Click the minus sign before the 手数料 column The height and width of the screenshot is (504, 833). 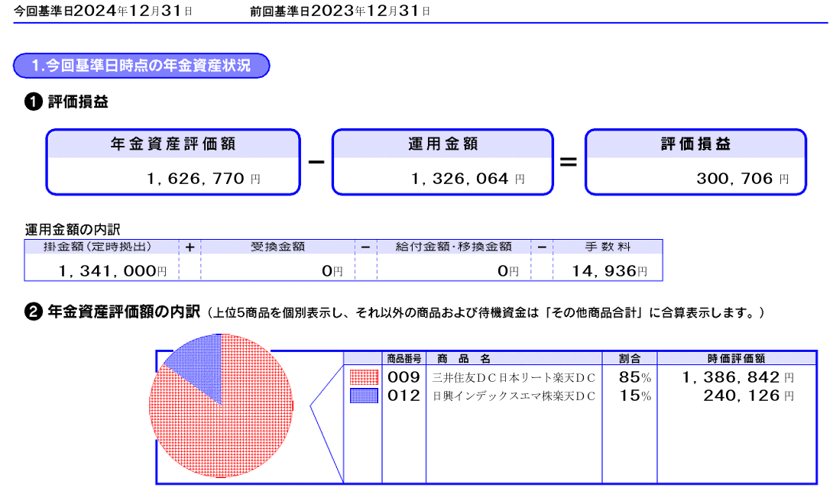(x=541, y=247)
